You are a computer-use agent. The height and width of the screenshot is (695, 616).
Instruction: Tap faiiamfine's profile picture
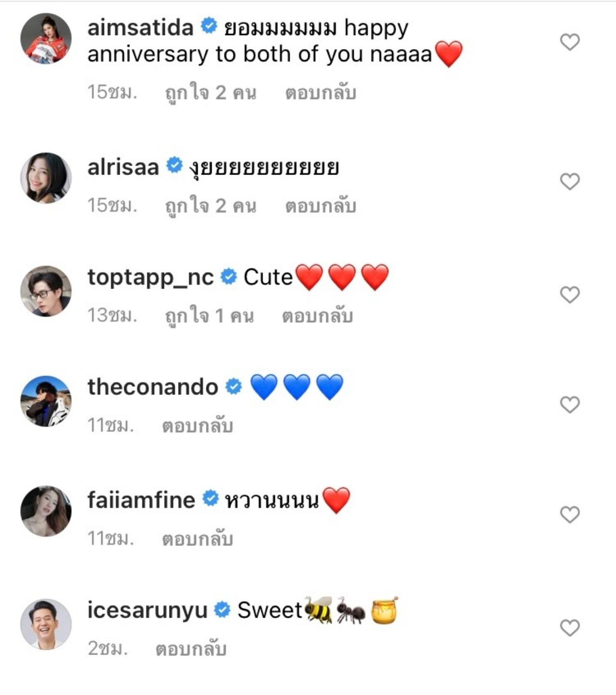pyautogui.click(x=46, y=511)
